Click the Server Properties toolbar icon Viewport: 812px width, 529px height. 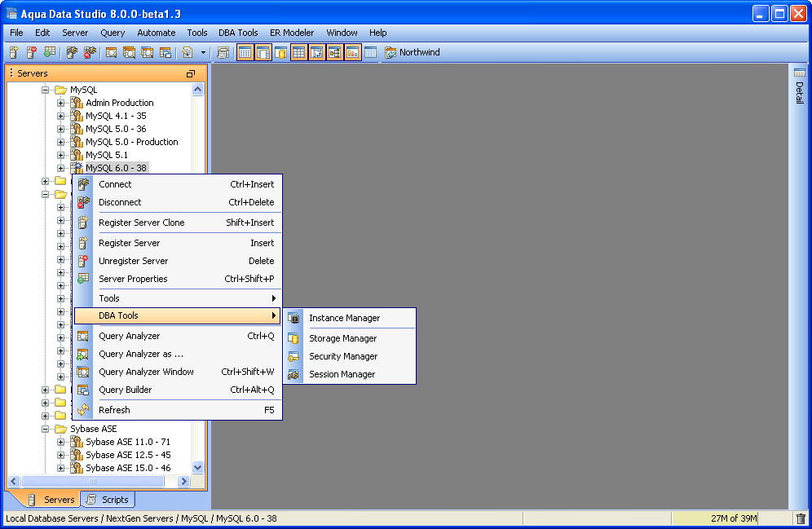(x=50, y=52)
